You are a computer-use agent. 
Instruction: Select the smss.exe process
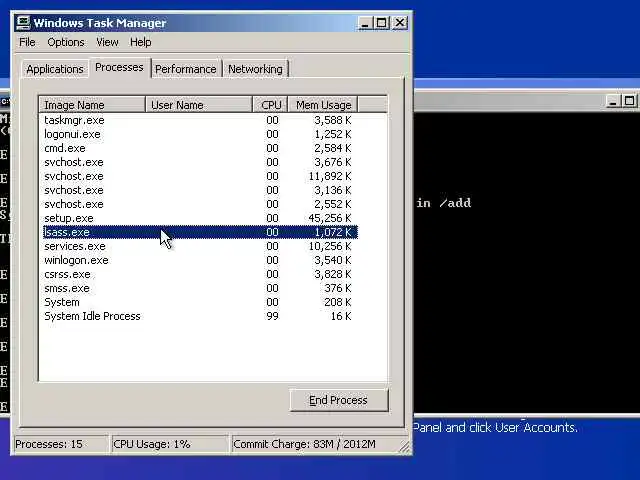pyautogui.click(x=200, y=288)
